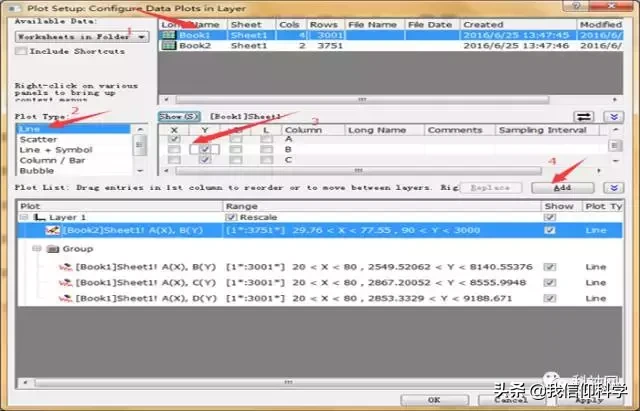Choose Scatter plot type
Screen dimensions: 640x411
(73, 140)
